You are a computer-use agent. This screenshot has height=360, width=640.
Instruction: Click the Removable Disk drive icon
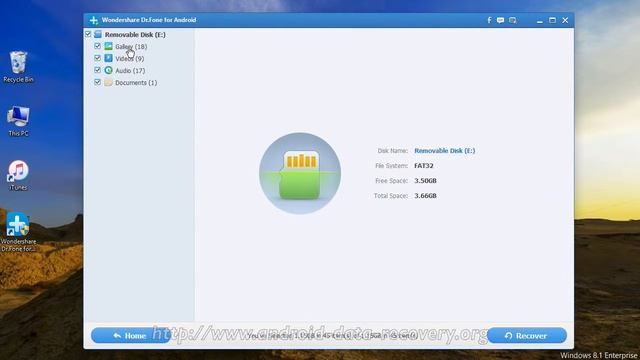click(x=98, y=34)
